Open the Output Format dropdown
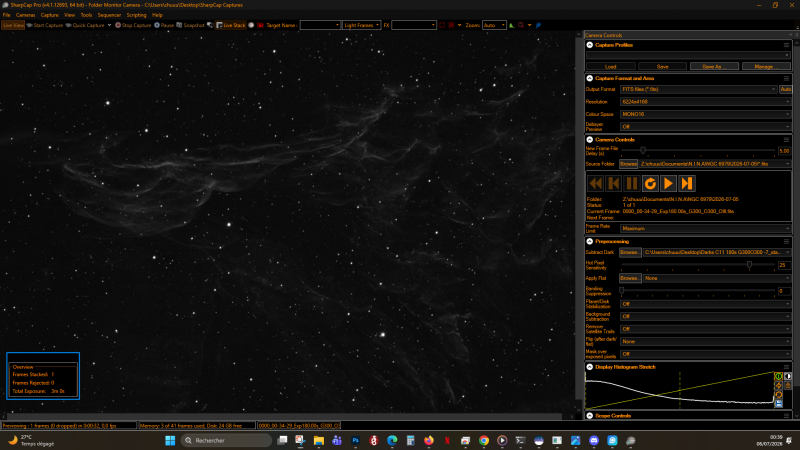 [x=698, y=89]
